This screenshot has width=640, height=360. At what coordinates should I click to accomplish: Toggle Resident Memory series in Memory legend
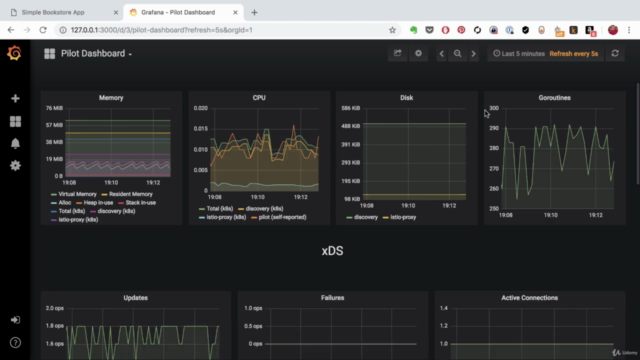coord(131,194)
